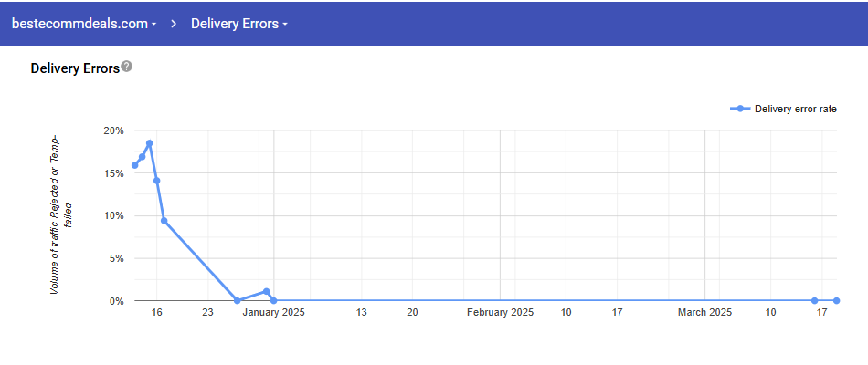Click the last data point on the chart
Viewport: 868px width, 365px height.
coord(836,300)
